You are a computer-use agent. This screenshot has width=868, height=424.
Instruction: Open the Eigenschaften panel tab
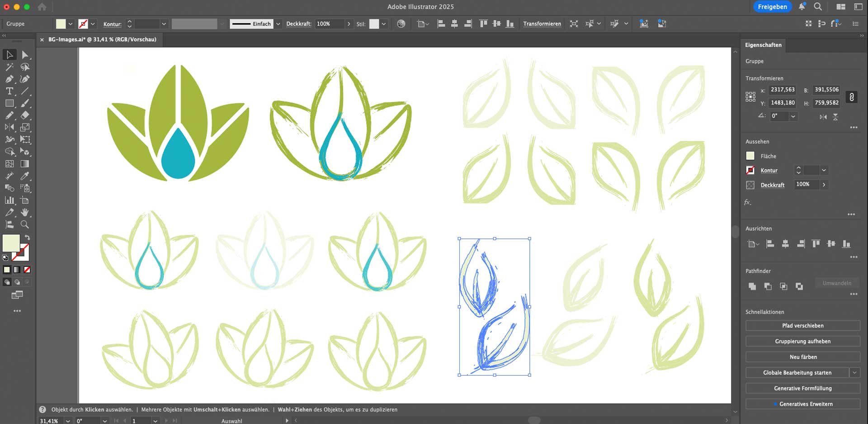click(763, 45)
